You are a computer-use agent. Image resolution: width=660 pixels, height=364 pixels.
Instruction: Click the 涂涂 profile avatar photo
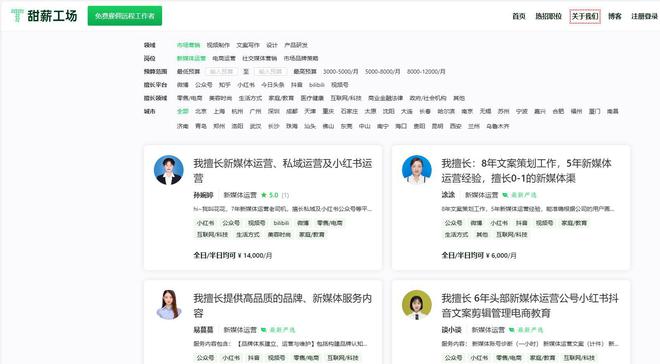[417, 170]
